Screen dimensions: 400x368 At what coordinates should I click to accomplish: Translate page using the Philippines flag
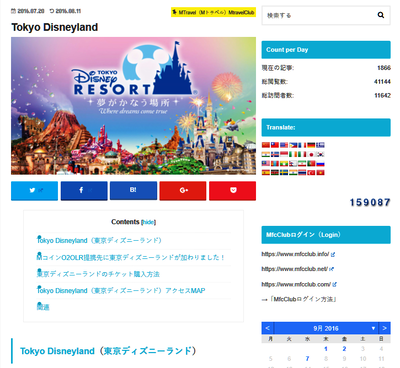tap(293, 145)
